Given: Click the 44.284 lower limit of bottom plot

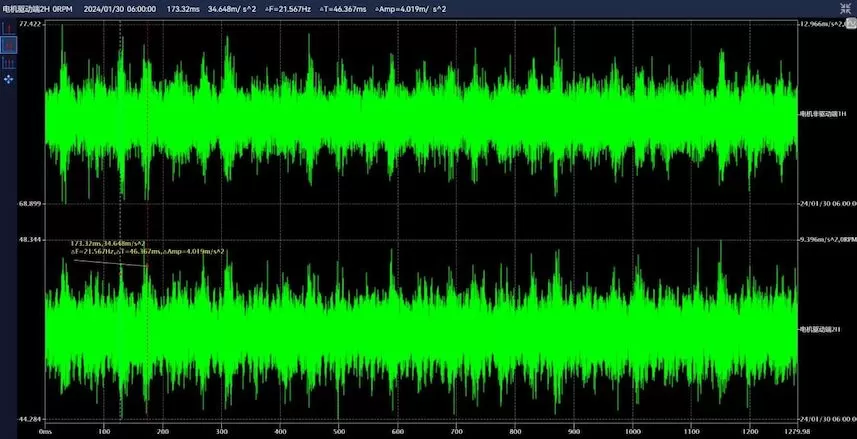Looking at the screenshot, I should 30,418.
